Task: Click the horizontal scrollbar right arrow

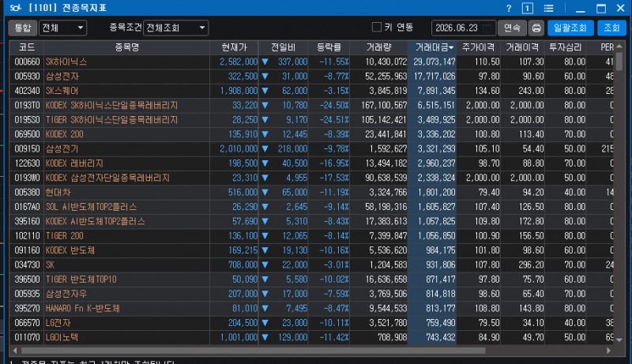Action: point(608,351)
